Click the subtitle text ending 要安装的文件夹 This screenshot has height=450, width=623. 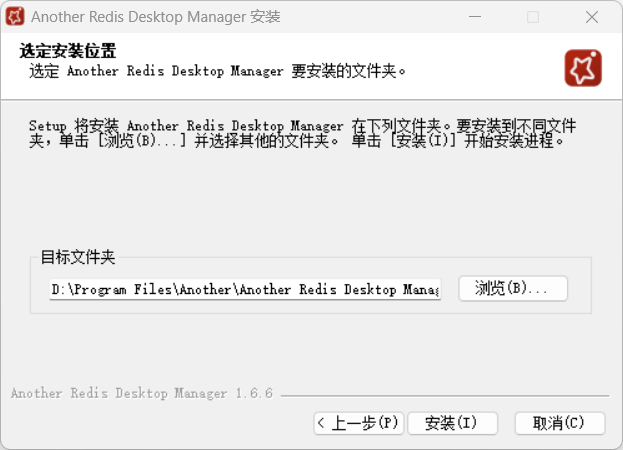click(x=217, y=71)
